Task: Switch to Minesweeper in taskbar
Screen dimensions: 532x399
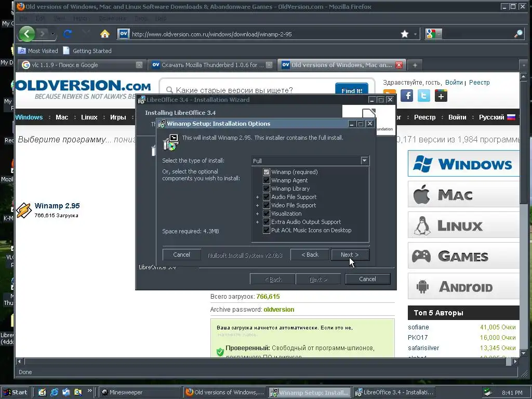Action: [140, 392]
